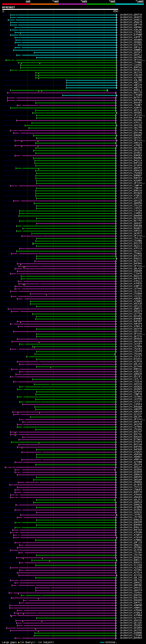Select the UniRef100_C9WF04 hit label
Image resolution: width=146 pixels, height=644 pixels.
(131, 186)
